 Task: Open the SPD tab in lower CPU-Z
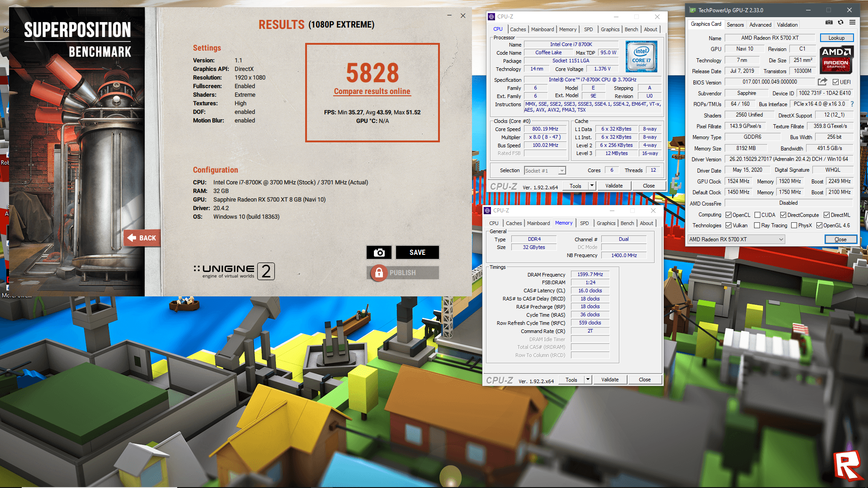[584, 223]
